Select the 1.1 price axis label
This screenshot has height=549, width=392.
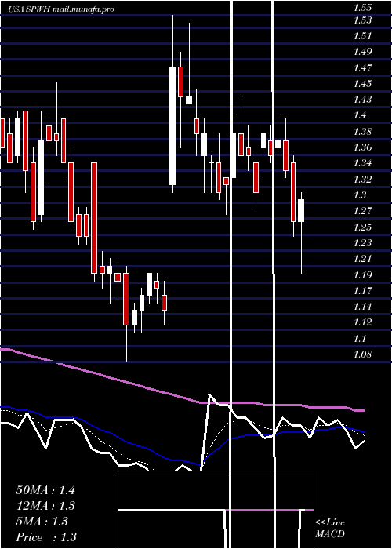point(360,338)
